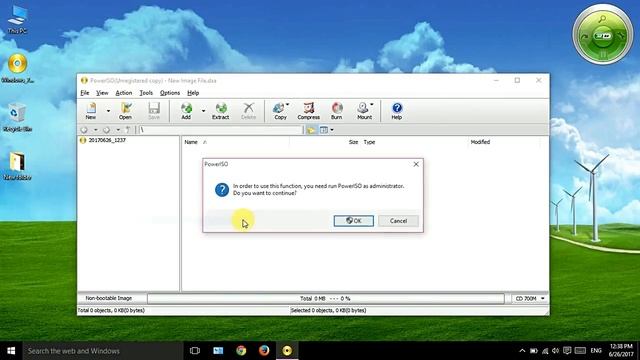This screenshot has height=360, width=640.
Task: Click the New image toolbar icon
Action: (x=91, y=111)
